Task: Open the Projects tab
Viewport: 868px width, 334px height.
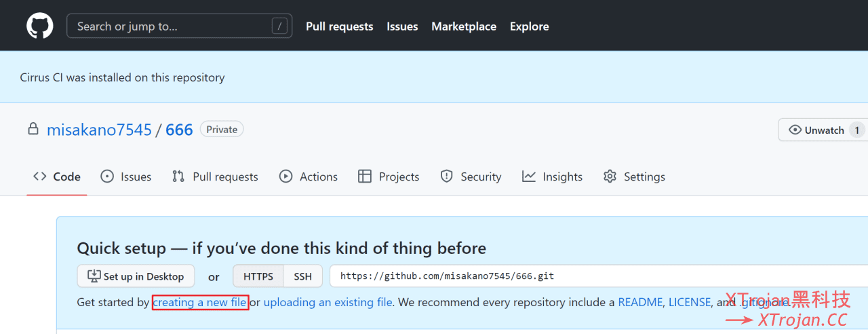Action: [x=389, y=177]
